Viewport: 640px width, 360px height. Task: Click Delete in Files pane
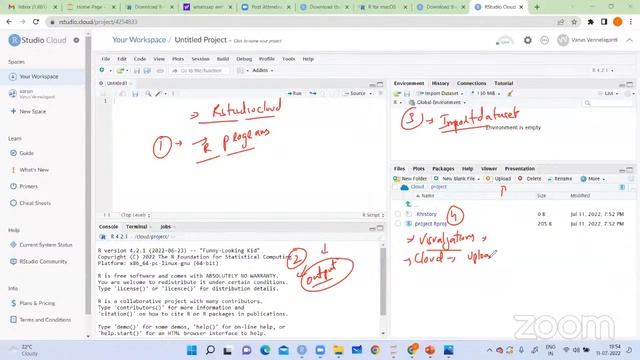pyautogui.click(x=529, y=179)
